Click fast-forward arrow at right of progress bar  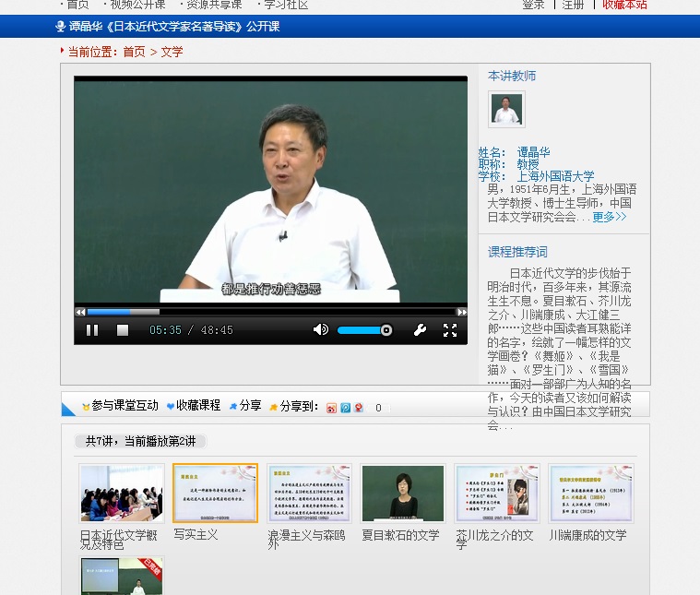[462, 312]
